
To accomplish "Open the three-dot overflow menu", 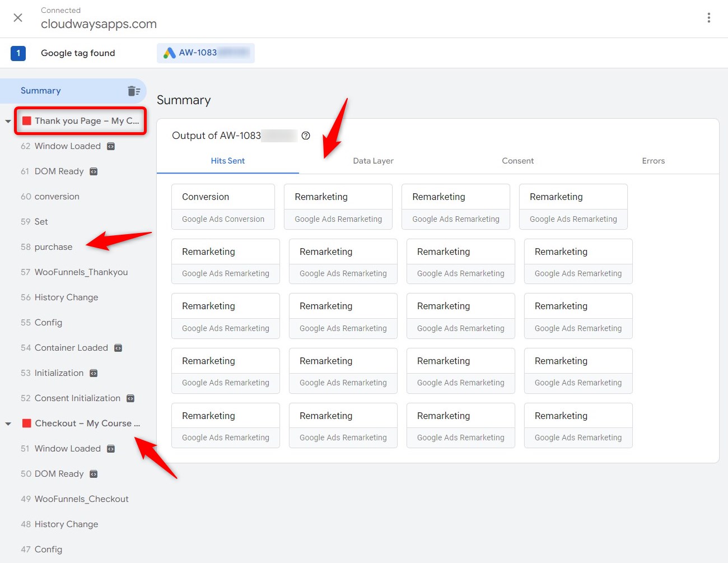I will 709,17.
